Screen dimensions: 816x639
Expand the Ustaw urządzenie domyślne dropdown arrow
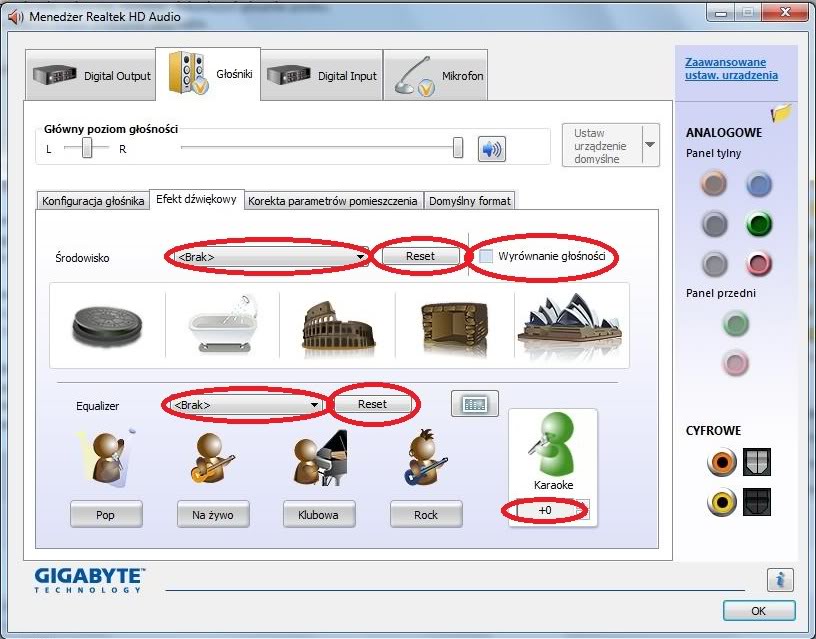[650, 146]
